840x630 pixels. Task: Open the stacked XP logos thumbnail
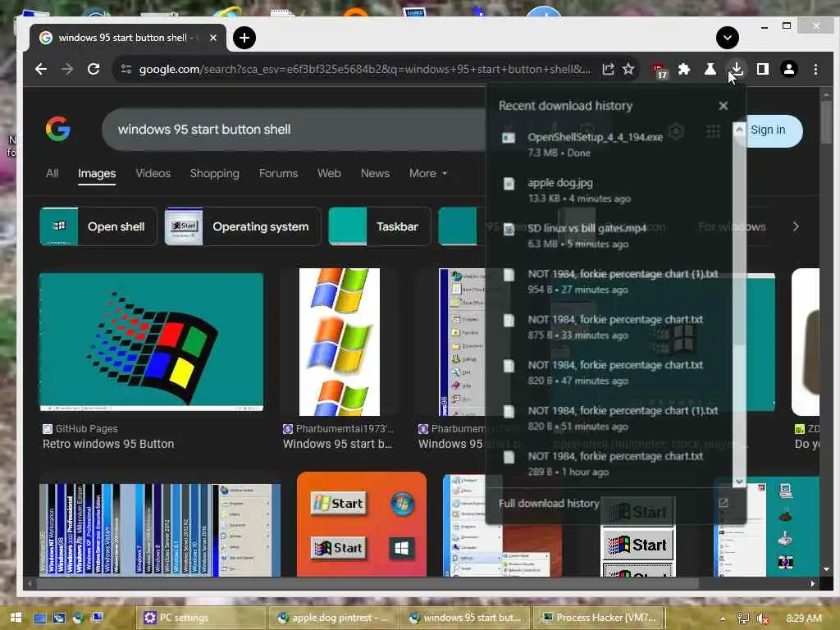pos(339,342)
